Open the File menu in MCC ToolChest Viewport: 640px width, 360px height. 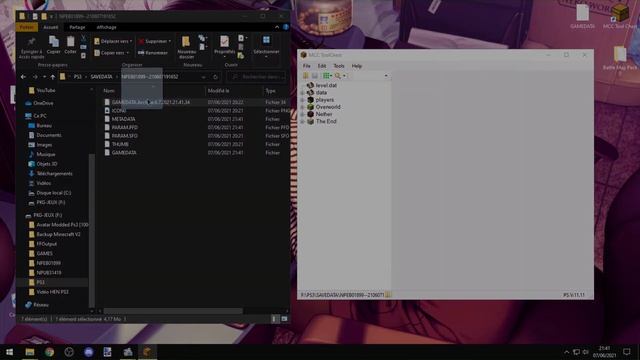pos(307,66)
